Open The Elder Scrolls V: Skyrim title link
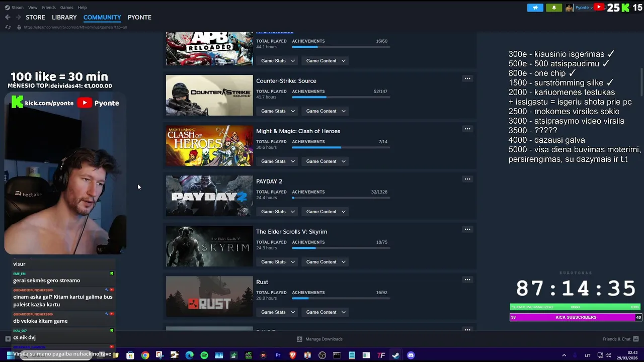644x362 pixels. point(291,232)
